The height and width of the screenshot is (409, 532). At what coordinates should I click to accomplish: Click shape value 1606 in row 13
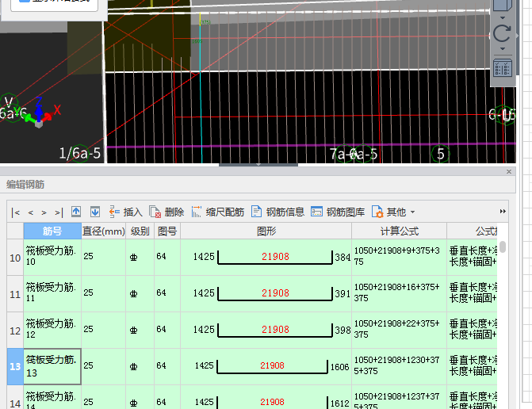[x=339, y=367]
